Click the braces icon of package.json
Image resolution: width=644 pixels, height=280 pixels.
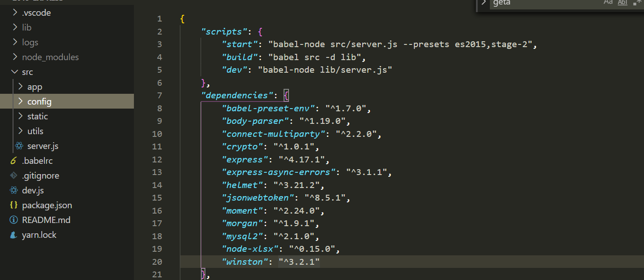(x=14, y=205)
